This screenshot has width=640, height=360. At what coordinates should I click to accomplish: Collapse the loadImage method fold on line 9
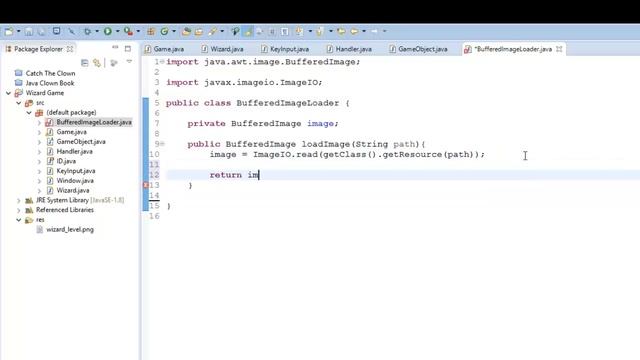[162, 144]
